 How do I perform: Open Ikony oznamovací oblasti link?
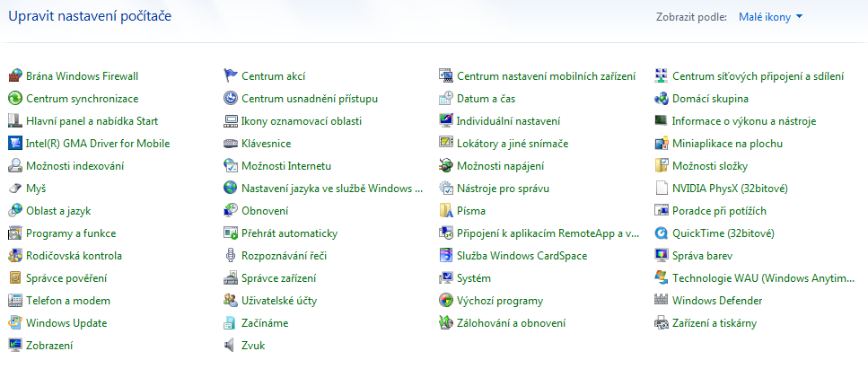tap(301, 121)
